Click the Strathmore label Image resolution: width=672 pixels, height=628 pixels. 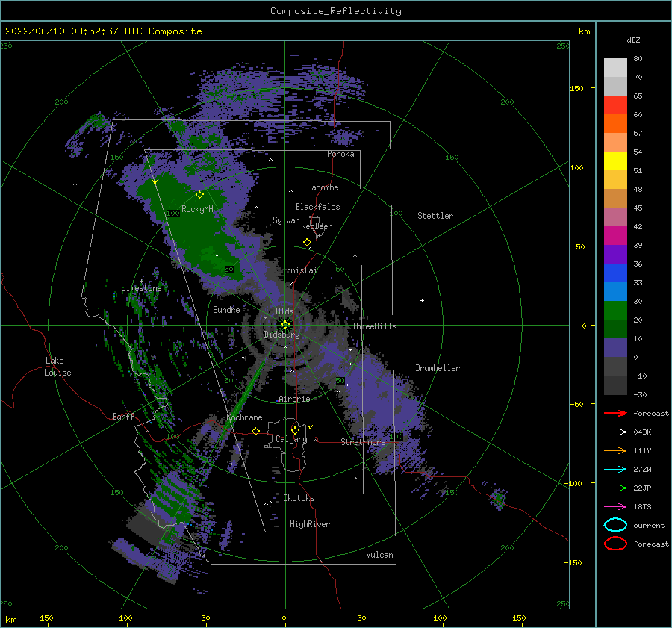point(363,441)
